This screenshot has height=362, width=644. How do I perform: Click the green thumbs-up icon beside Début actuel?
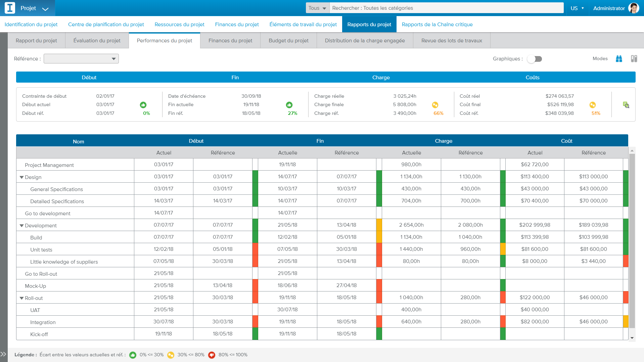point(143,105)
